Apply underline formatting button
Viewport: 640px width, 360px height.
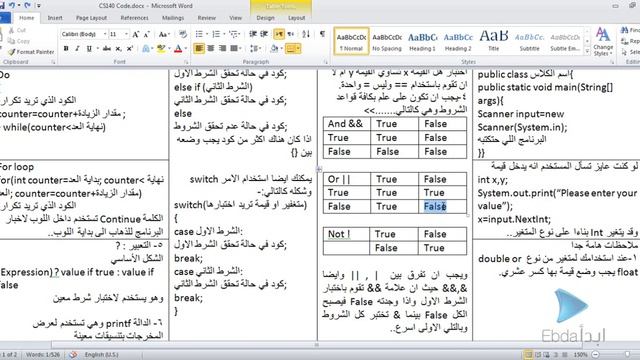89,49
